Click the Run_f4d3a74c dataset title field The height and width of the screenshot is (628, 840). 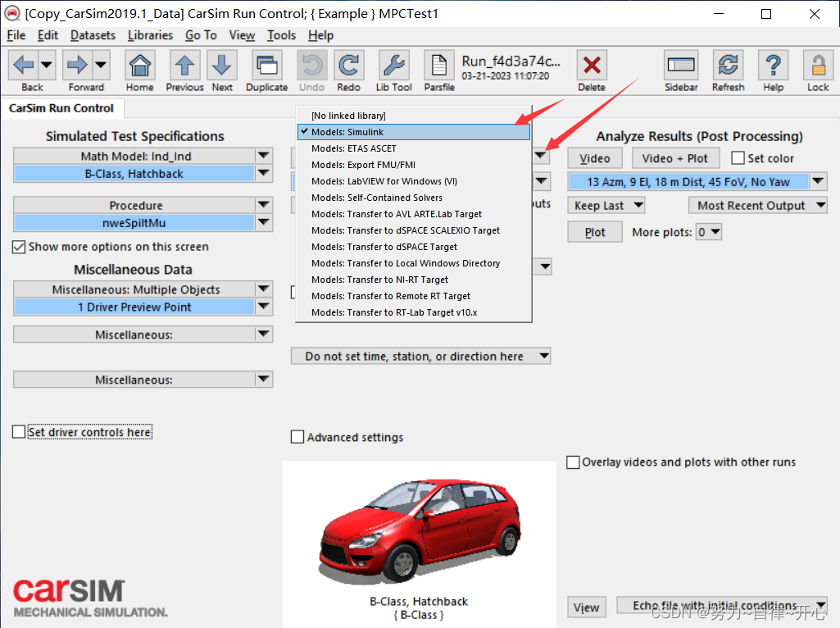point(511,61)
